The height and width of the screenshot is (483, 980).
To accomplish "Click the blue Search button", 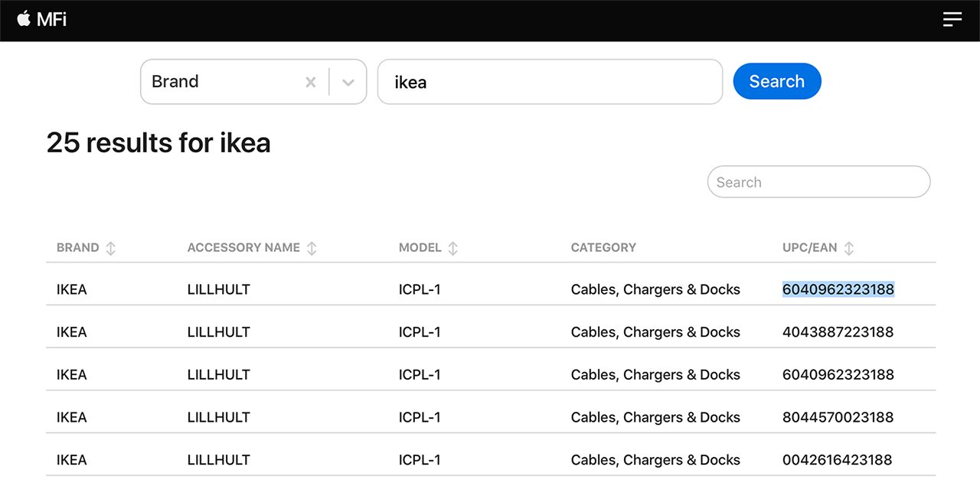I will pos(777,81).
